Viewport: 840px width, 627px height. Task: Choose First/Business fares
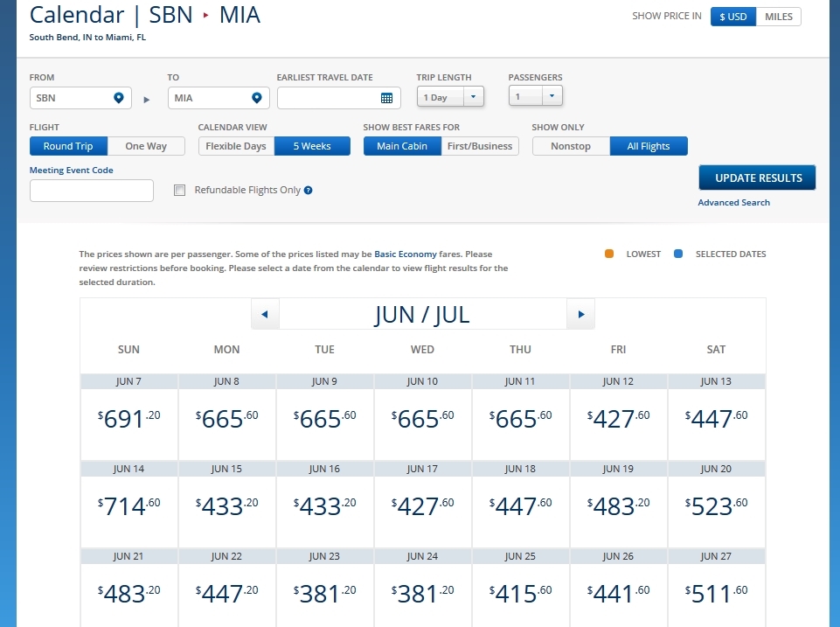(x=480, y=146)
